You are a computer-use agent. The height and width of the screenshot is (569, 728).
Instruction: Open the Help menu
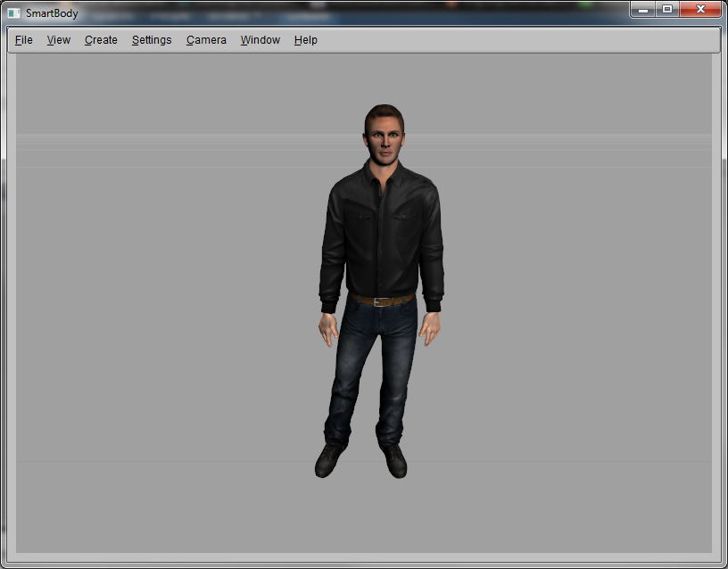click(305, 40)
